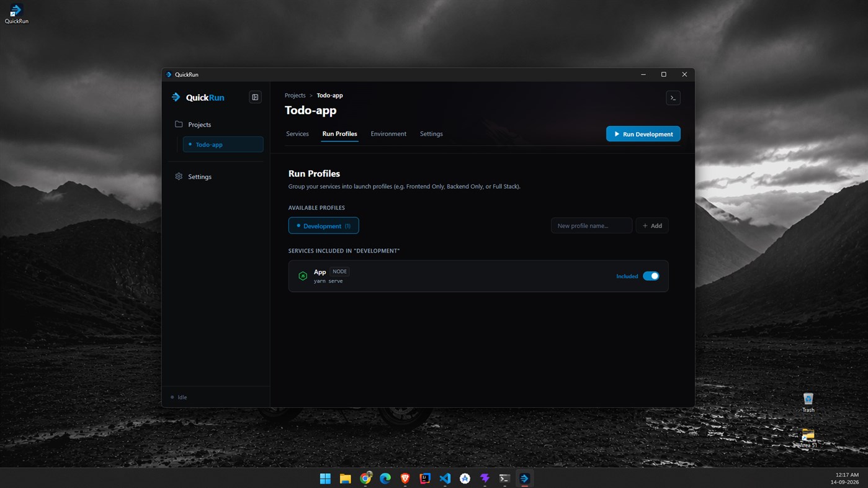Image resolution: width=868 pixels, height=488 pixels.
Task: Open Projects in the sidebar
Action: tap(199, 125)
